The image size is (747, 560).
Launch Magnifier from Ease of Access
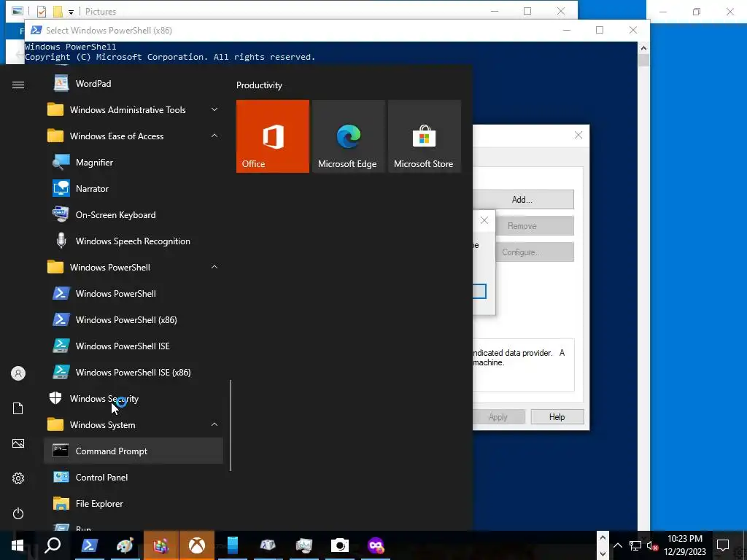(x=133, y=163)
